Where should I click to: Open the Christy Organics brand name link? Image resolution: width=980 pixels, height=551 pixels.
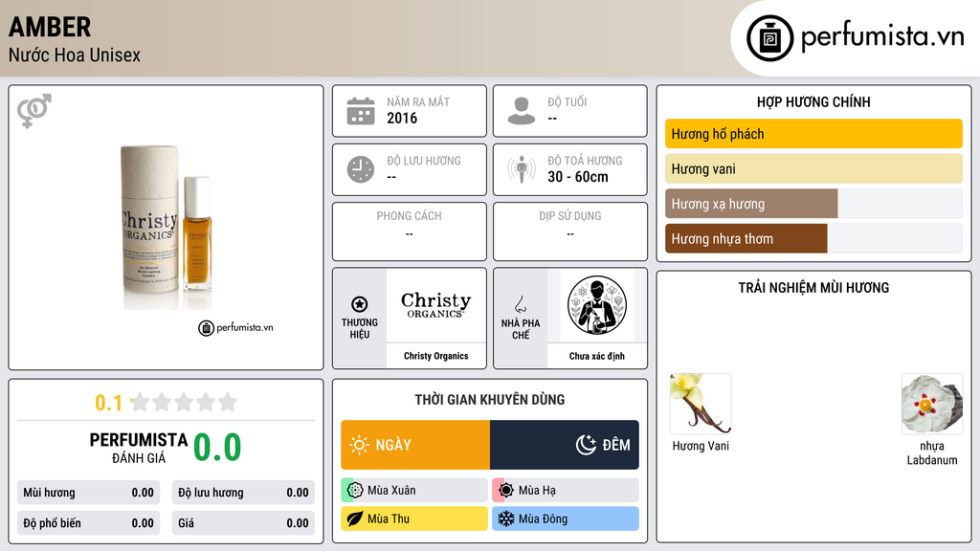(x=435, y=356)
